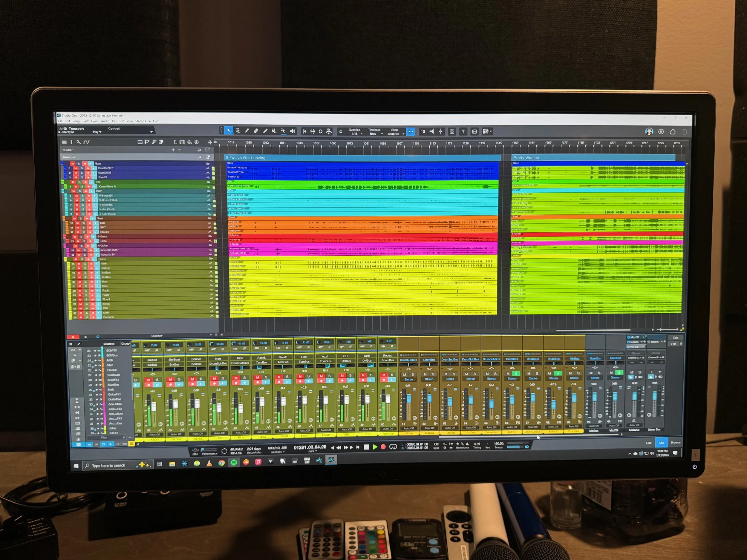The width and height of the screenshot is (747, 560).
Task: Click the Edit view button
Action: (649, 443)
